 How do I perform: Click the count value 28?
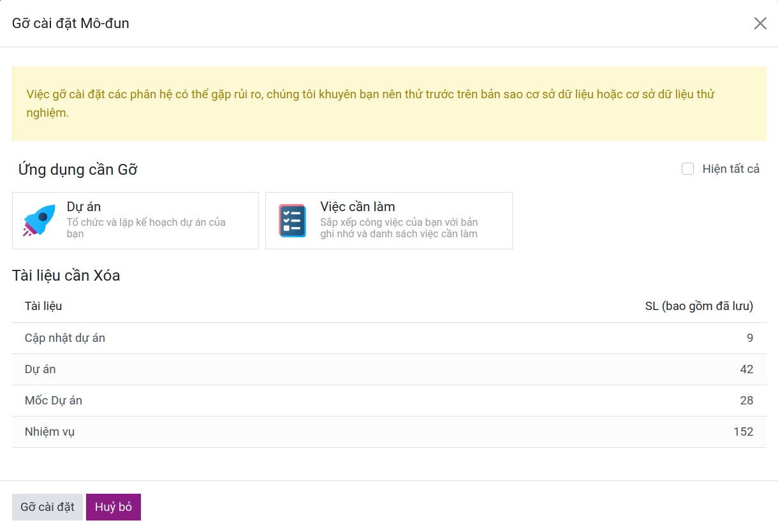747,401
